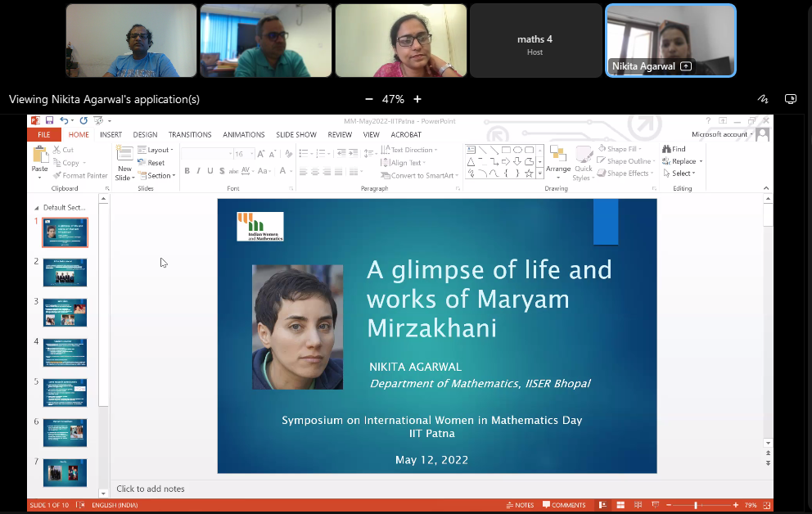
Task: Open the Layout dropdown in Slides group
Action: 155,150
